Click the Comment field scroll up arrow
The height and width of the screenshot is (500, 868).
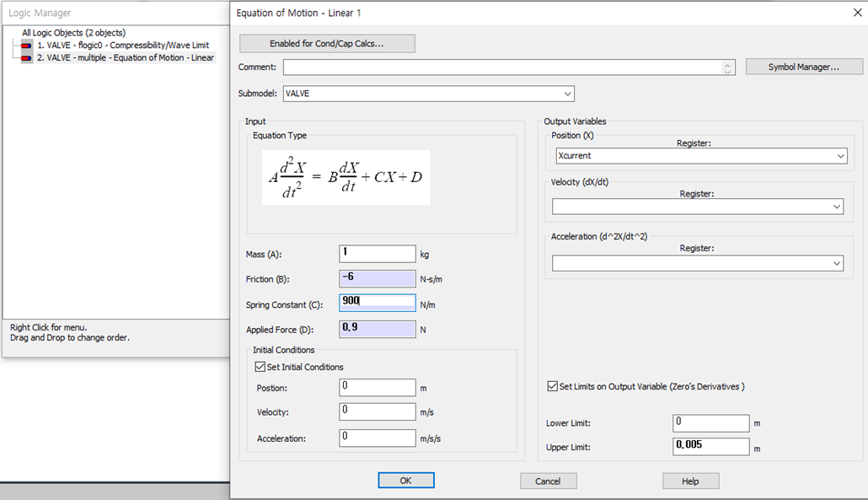pyautogui.click(x=728, y=64)
